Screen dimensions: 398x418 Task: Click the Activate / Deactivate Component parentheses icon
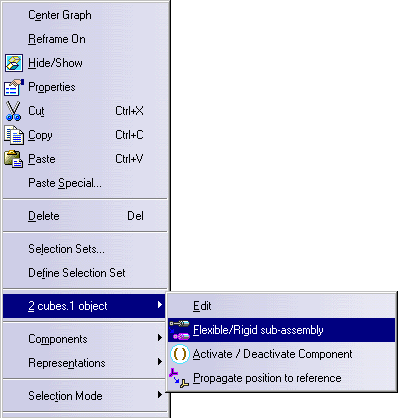[180, 354]
